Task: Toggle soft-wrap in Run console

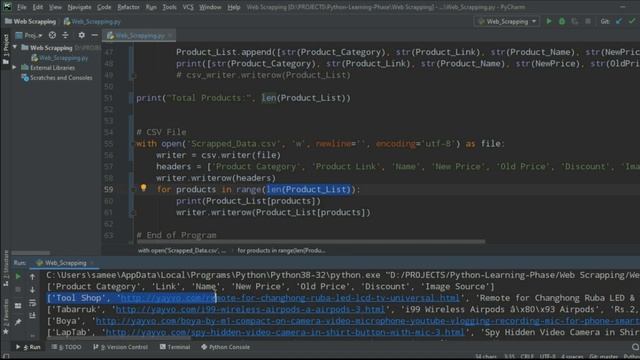Action: click(33, 303)
